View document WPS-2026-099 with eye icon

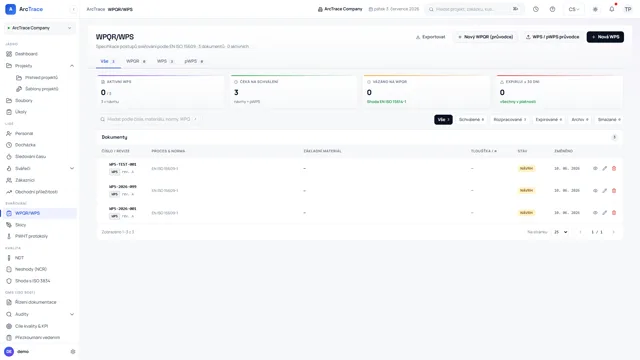pos(595,191)
